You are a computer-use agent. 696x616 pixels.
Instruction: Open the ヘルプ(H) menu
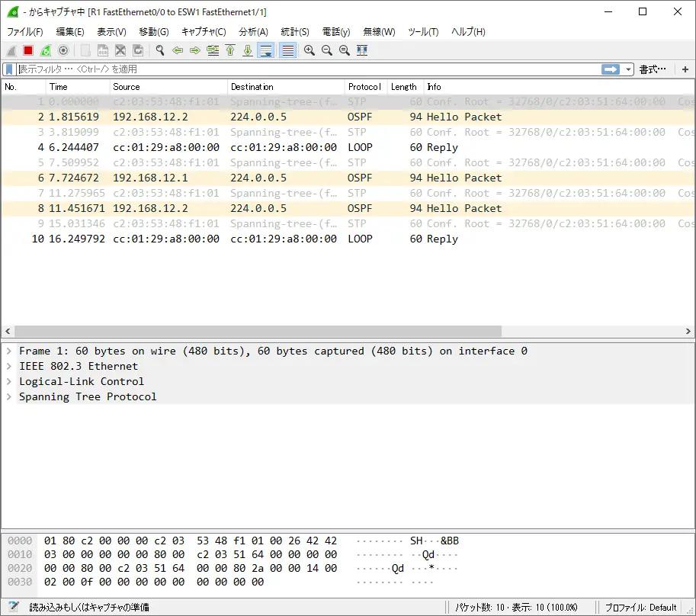[x=468, y=32]
